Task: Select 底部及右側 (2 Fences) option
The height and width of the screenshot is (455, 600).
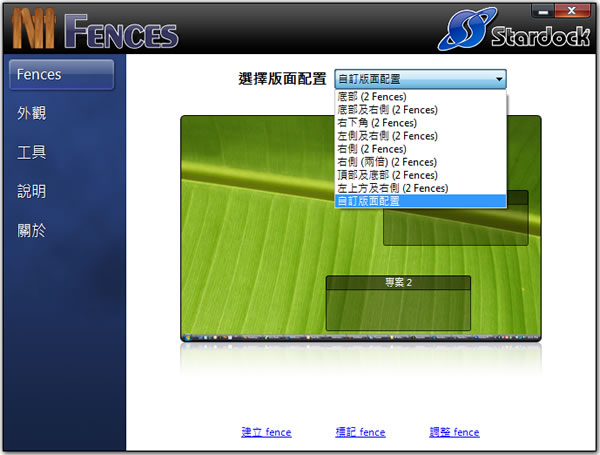Action: pyautogui.click(x=420, y=110)
